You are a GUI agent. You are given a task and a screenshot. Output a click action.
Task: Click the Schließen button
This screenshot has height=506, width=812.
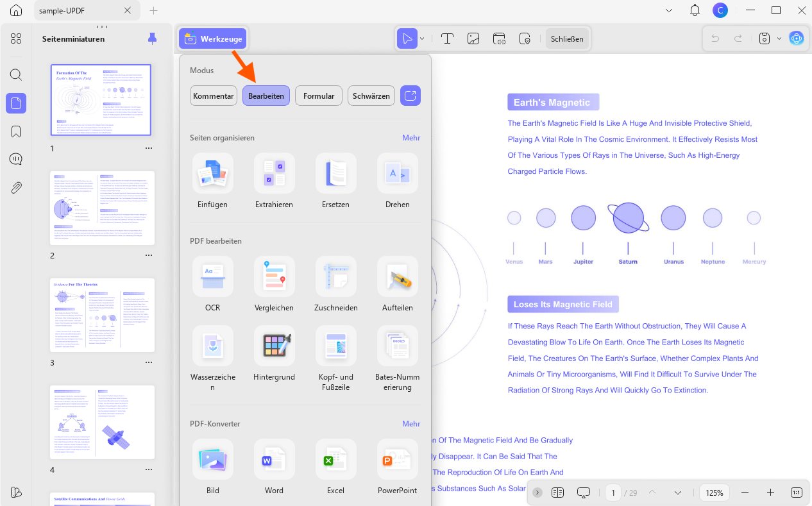pos(567,38)
